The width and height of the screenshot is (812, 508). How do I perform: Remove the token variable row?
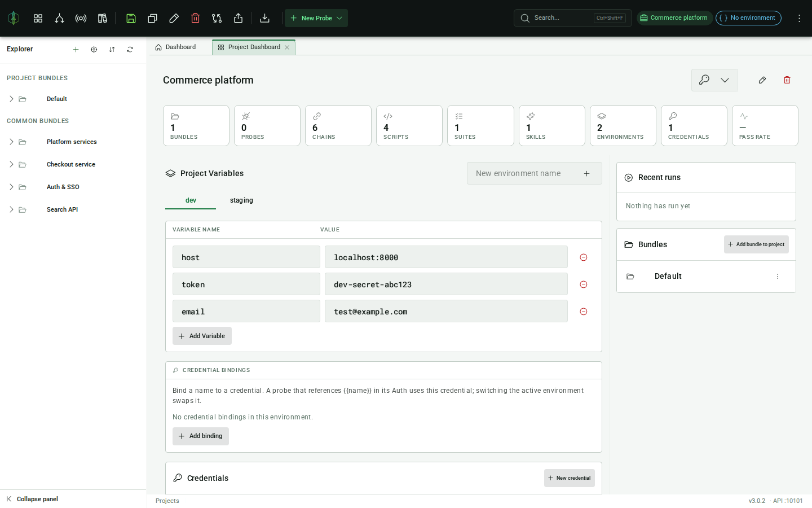tap(584, 284)
